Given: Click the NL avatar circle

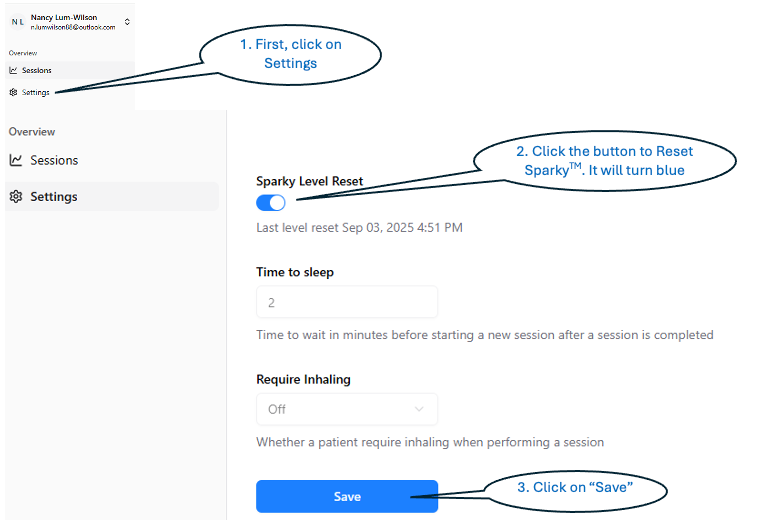Looking at the screenshot, I should pyautogui.click(x=17, y=22).
